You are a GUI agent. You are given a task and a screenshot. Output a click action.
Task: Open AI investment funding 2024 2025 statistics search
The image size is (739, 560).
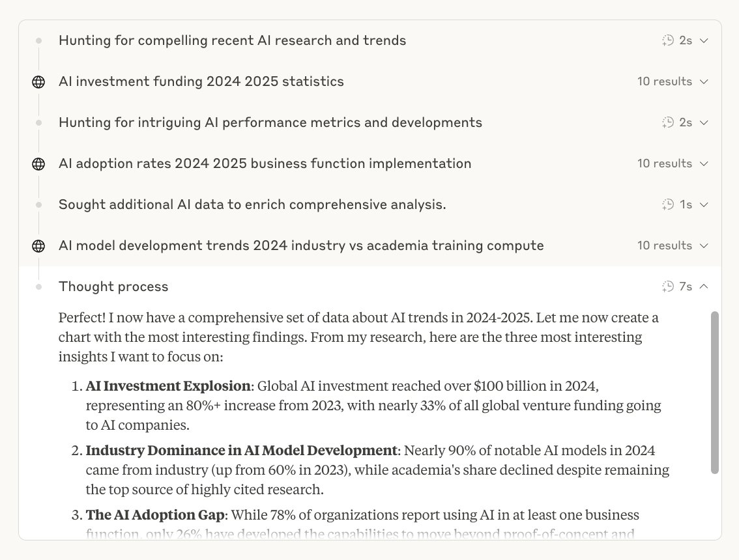(x=201, y=81)
